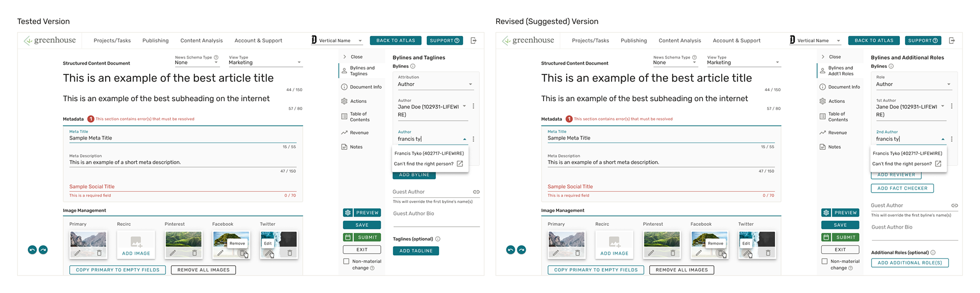Edit Facebook image pencil in Tested Version

click(x=220, y=253)
